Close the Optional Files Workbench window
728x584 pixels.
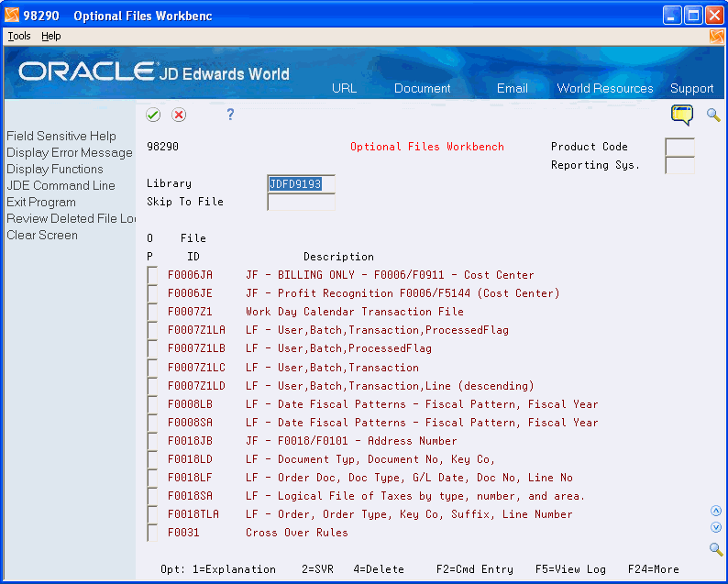click(714, 16)
